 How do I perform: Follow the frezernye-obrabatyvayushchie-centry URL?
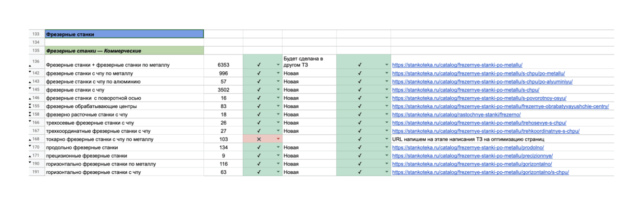(500, 106)
